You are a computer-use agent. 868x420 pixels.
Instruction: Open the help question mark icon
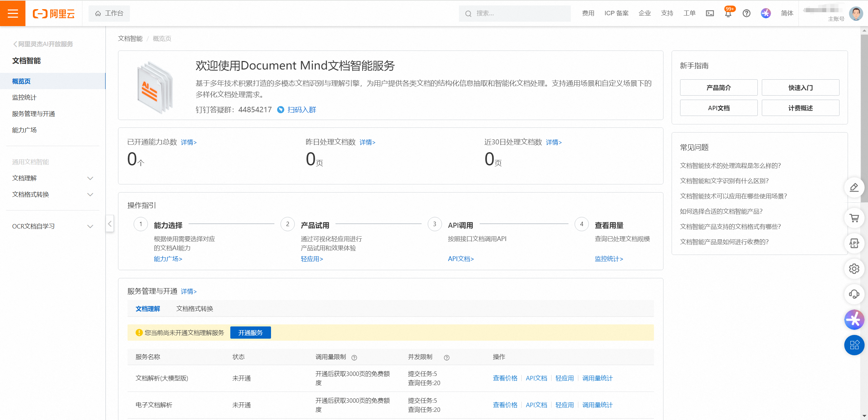point(747,13)
